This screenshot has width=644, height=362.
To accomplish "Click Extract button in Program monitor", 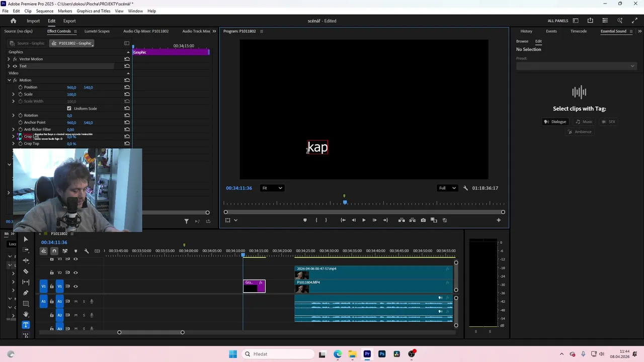I will (x=412, y=220).
